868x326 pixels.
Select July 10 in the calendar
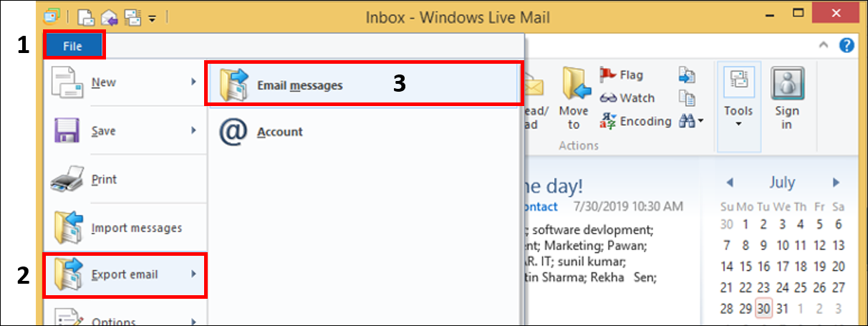point(782,245)
